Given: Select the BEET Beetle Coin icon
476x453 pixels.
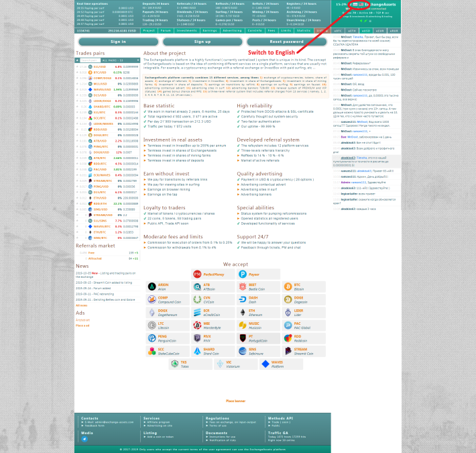Looking at the screenshot, I should tap(243, 287).
